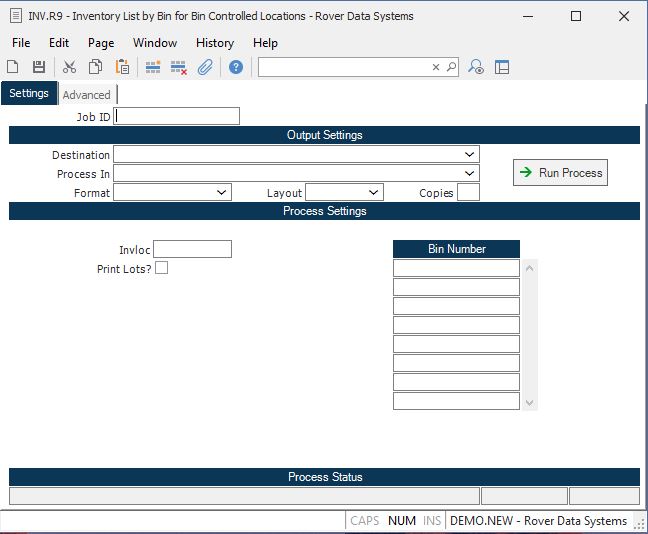This screenshot has height=534, width=648.
Task: Expand the Destination dropdown
Action: (x=469, y=155)
